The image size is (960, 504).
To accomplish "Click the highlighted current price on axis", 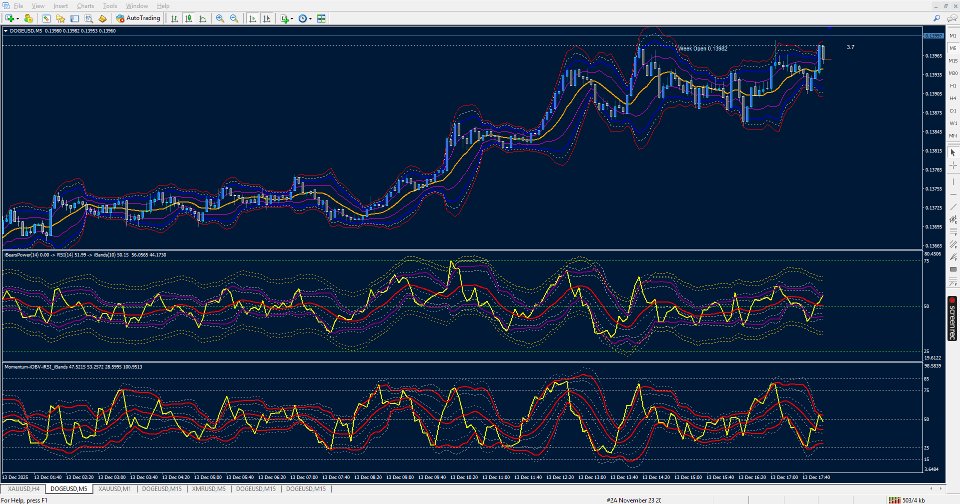I will (933, 36).
